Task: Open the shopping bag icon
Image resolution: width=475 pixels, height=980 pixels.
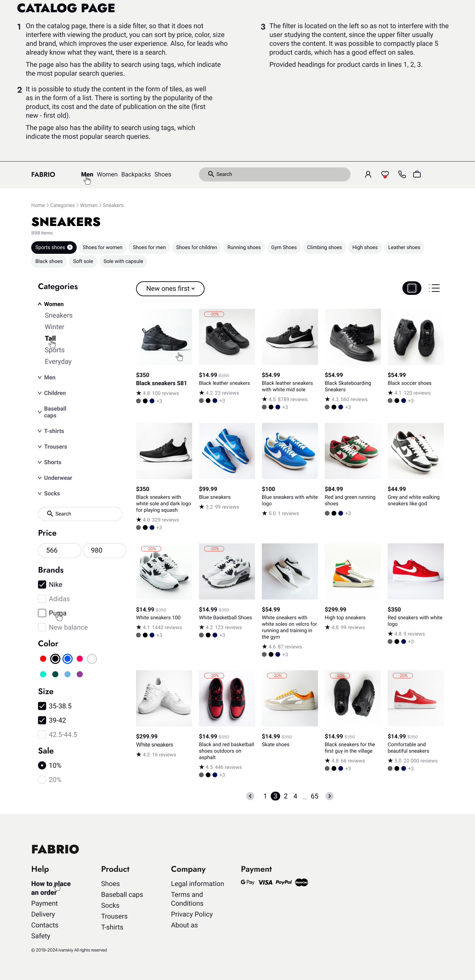Action: (x=417, y=174)
